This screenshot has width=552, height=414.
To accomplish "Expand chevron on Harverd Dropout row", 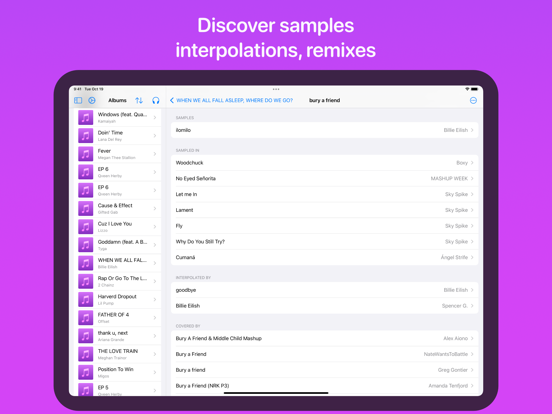I will click(x=155, y=300).
